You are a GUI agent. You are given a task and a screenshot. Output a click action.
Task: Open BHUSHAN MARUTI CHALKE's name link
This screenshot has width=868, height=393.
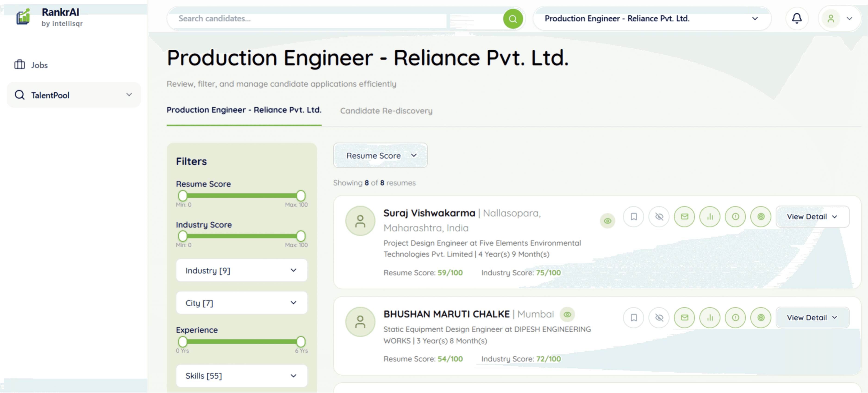[x=446, y=314]
